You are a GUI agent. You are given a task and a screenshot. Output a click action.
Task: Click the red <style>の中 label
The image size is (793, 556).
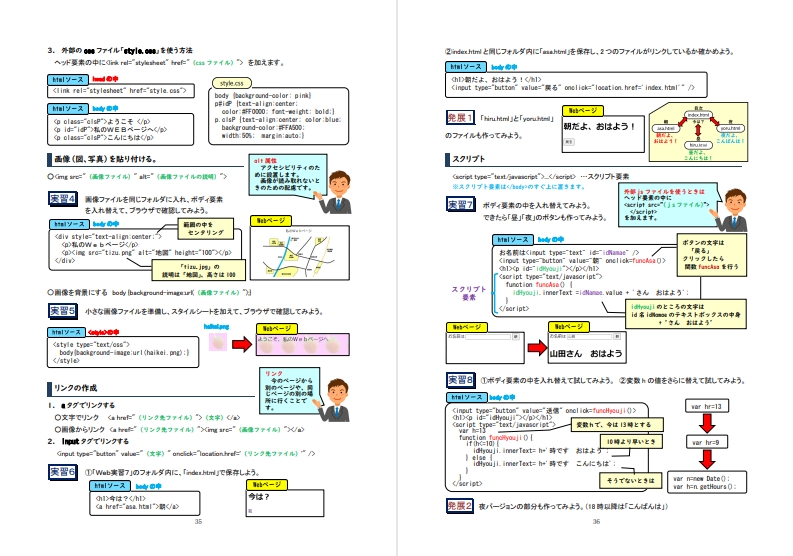pos(103,332)
